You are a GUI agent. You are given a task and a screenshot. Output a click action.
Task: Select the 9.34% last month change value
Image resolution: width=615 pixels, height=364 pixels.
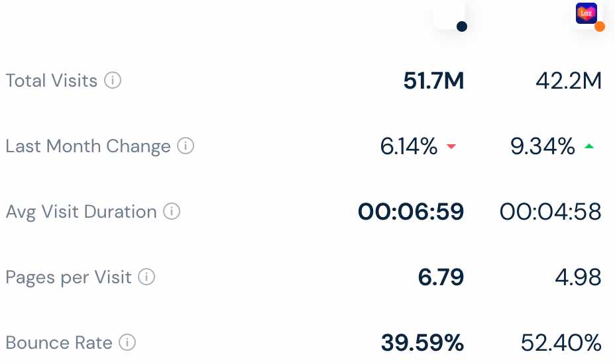tap(543, 146)
